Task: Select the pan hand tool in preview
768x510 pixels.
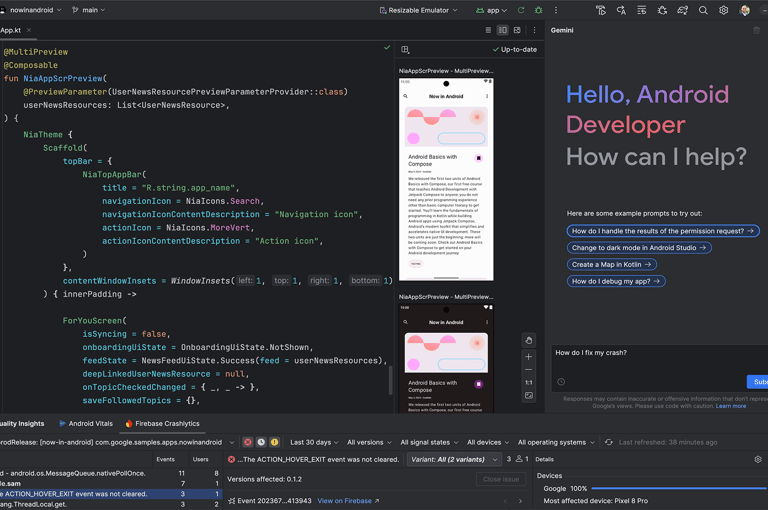Action: pos(529,340)
